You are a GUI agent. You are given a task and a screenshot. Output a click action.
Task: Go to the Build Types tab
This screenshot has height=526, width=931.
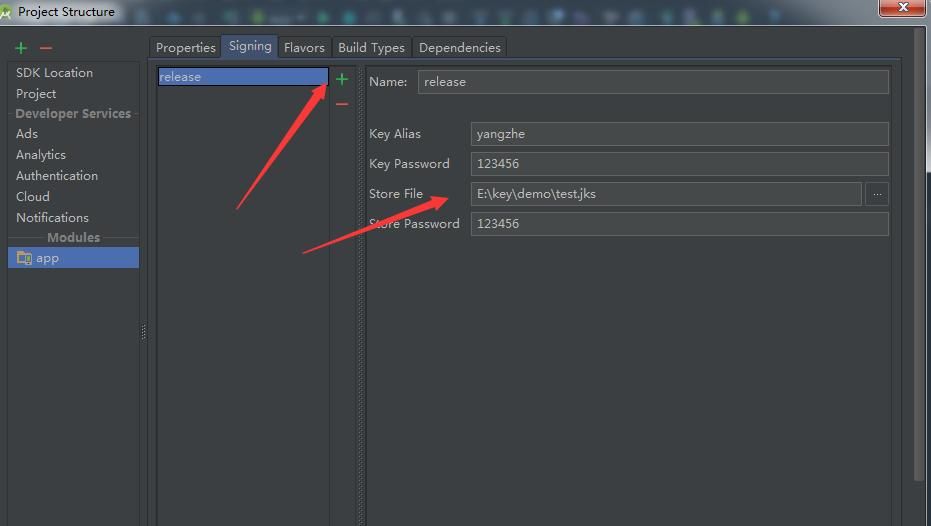pyautogui.click(x=371, y=47)
